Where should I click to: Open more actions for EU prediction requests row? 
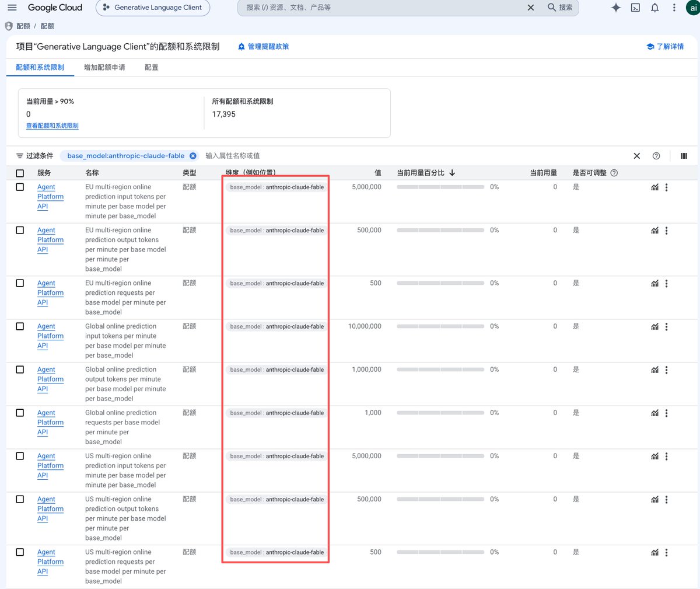[666, 284]
